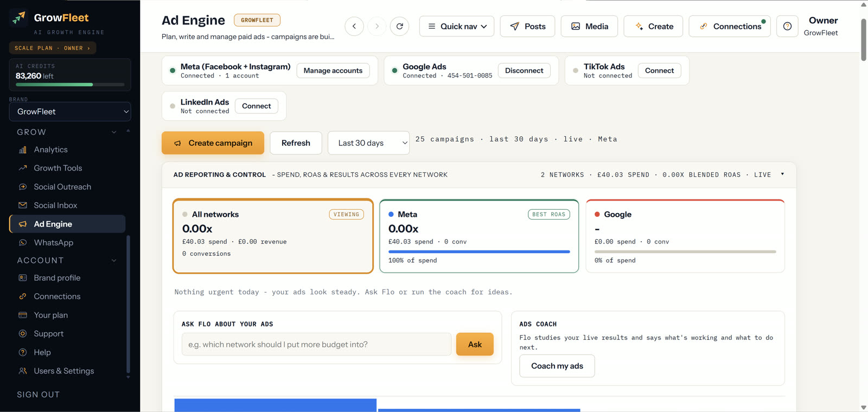The image size is (868, 412).
Task: Select the Meta network card
Action: coord(479,236)
